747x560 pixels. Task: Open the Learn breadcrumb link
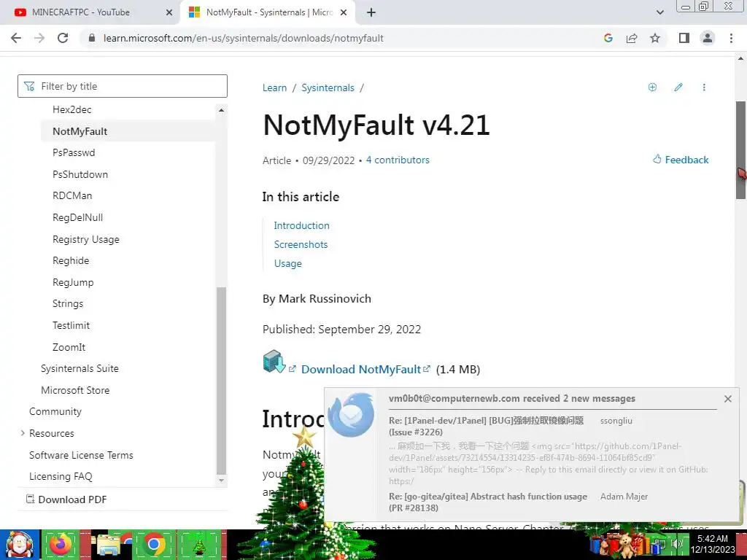pyautogui.click(x=274, y=87)
